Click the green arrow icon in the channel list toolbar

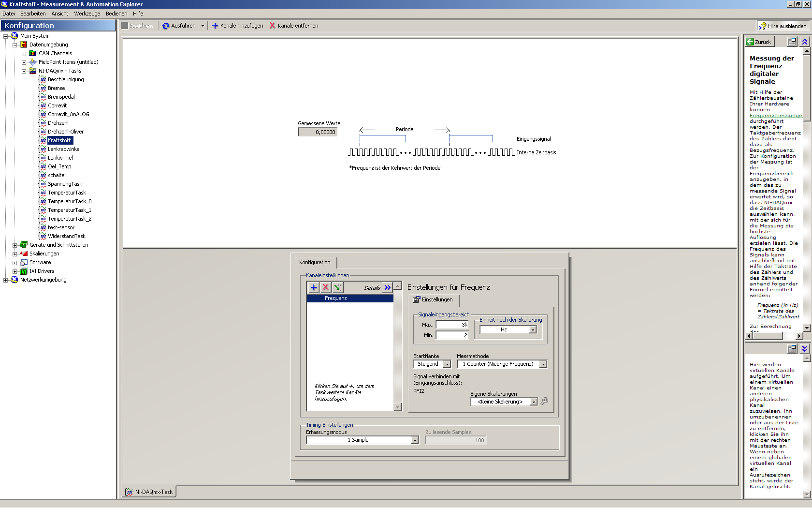338,287
